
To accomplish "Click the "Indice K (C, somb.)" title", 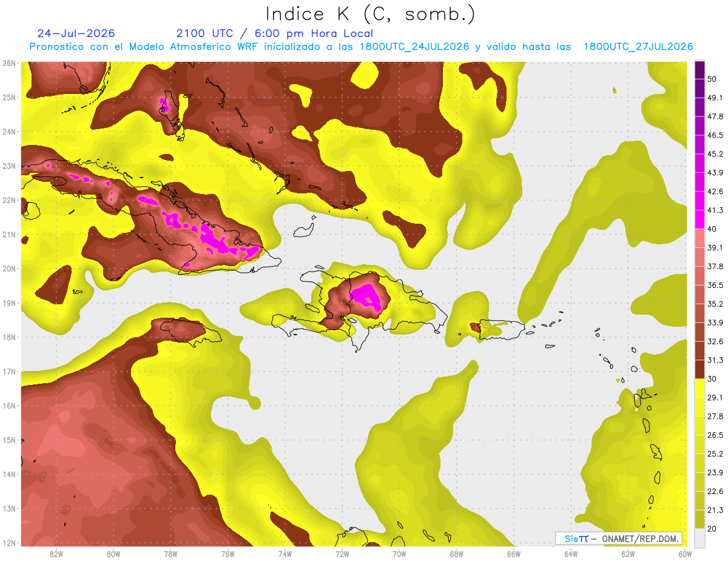I will pos(371,15).
